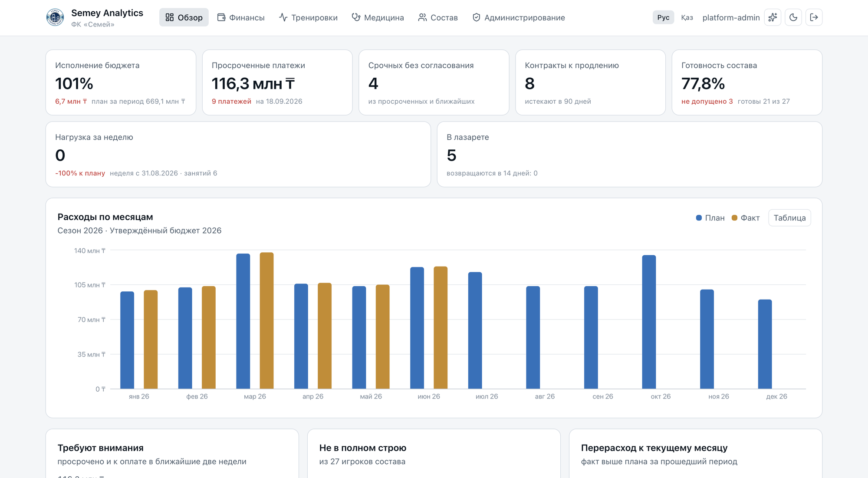Switch interface language to Қаз

[687, 17]
